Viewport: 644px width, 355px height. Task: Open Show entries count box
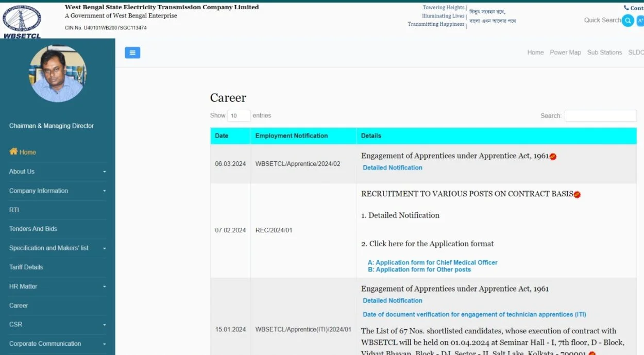click(239, 115)
